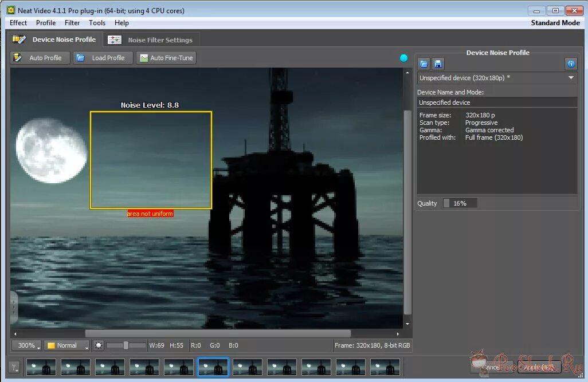Run Auto Fine-Tune

[x=166, y=58]
